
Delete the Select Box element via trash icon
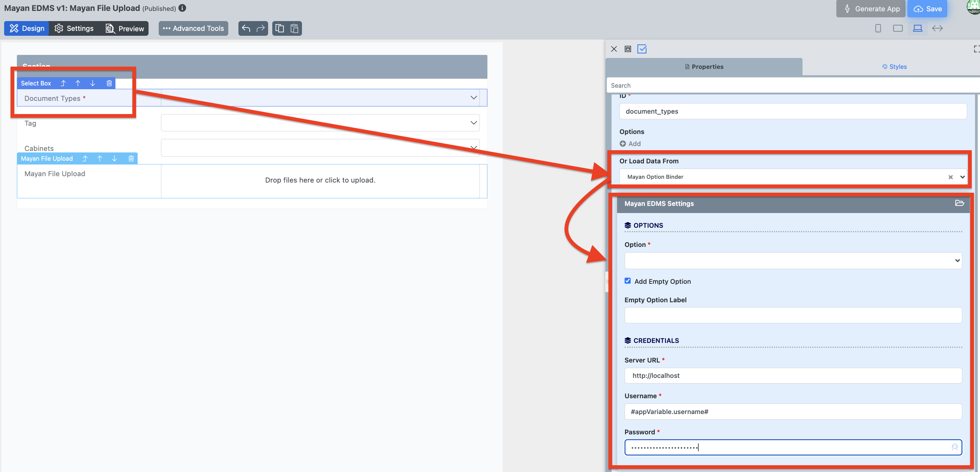click(x=109, y=83)
